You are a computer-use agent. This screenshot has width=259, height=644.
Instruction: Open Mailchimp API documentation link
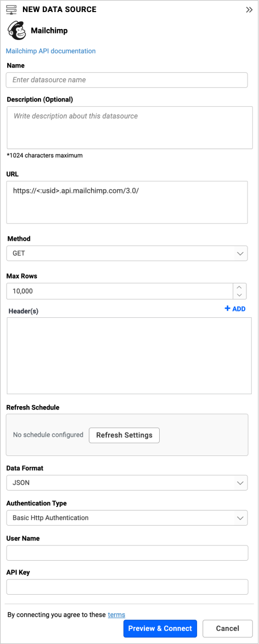pyautogui.click(x=50, y=51)
